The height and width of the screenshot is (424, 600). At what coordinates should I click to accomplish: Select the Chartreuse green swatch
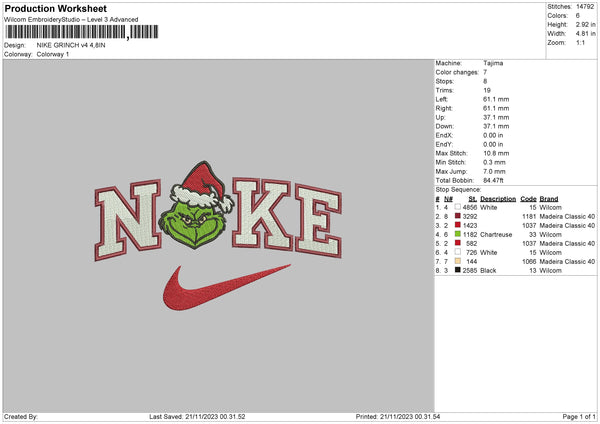point(458,234)
